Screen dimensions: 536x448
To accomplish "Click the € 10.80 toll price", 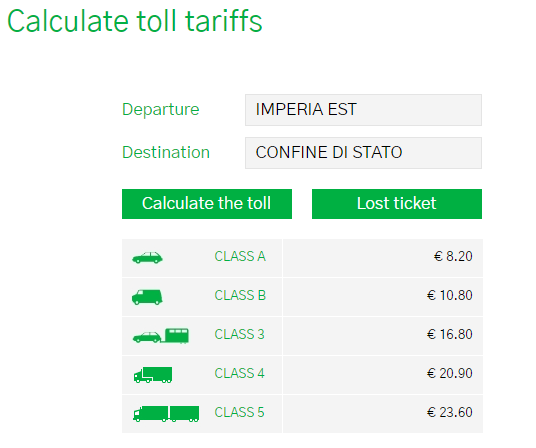I will click(450, 295).
